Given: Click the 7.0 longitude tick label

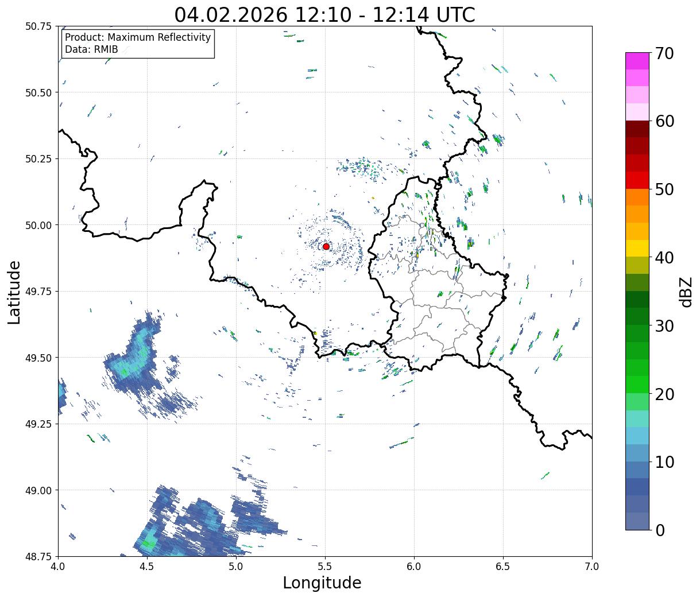Looking at the screenshot, I should tap(592, 567).
